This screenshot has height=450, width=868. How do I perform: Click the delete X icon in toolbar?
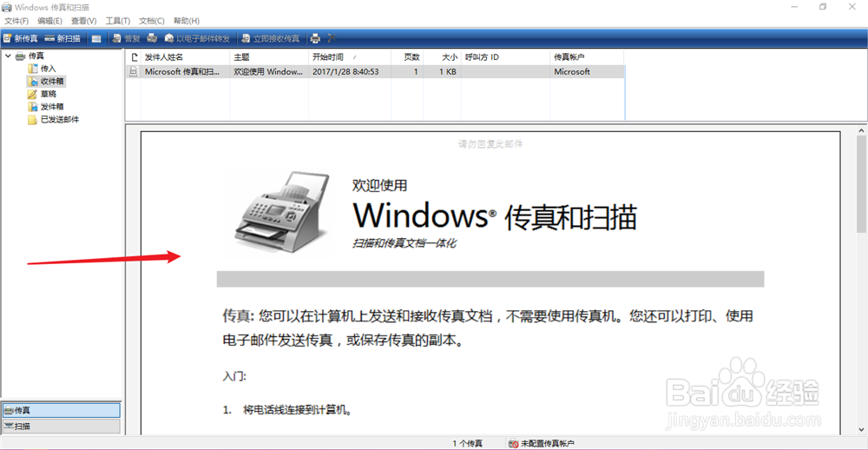[332, 38]
